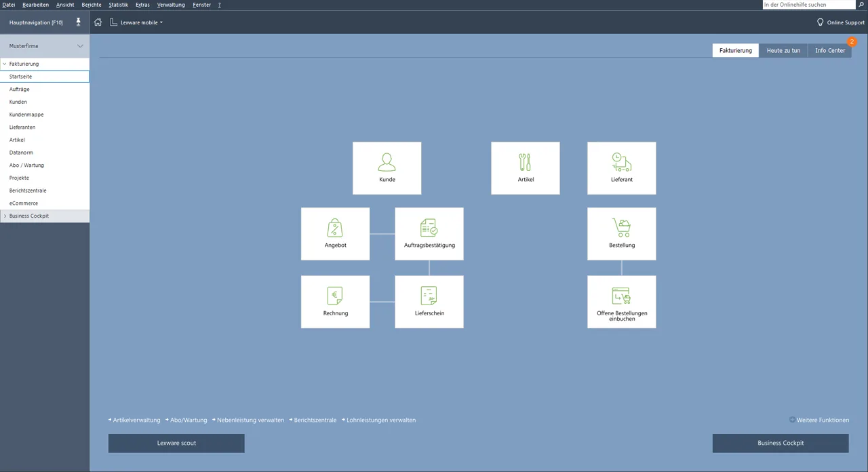Click the Lexware scout button
Screen dimensions: 868x472
coord(176,443)
